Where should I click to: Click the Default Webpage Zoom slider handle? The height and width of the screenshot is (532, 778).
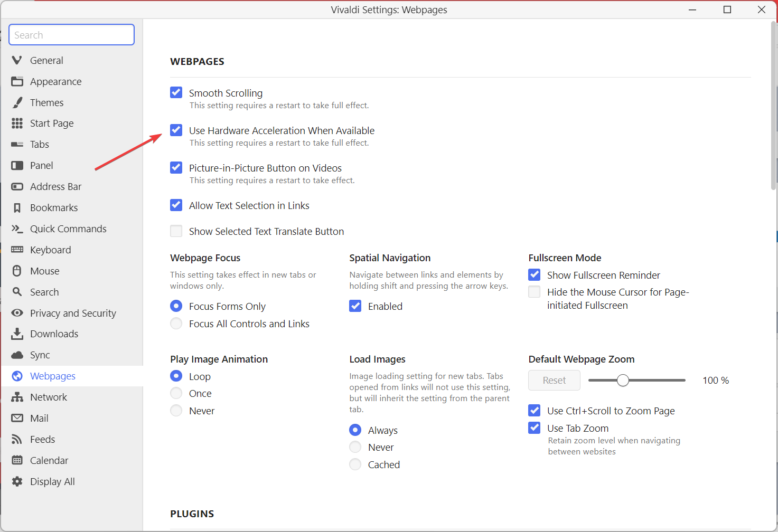pyautogui.click(x=623, y=380)
